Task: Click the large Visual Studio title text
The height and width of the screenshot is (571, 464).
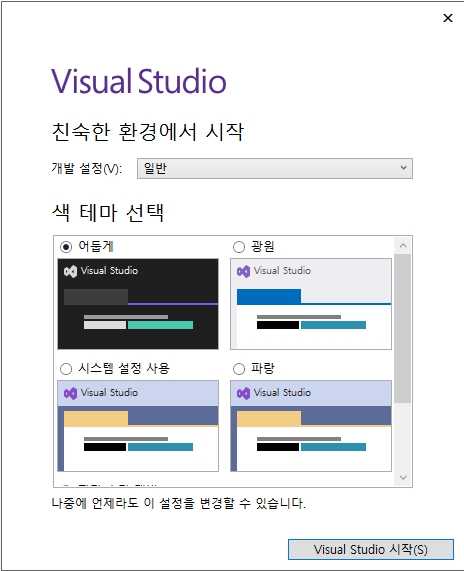Action: pos(139,81)
